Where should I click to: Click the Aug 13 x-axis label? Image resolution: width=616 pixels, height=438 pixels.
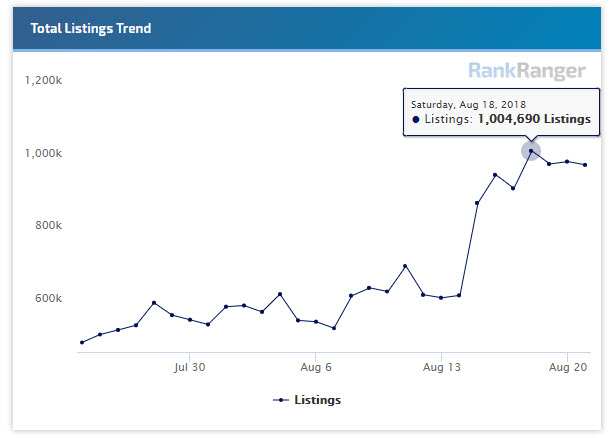(x=441, y=367)
